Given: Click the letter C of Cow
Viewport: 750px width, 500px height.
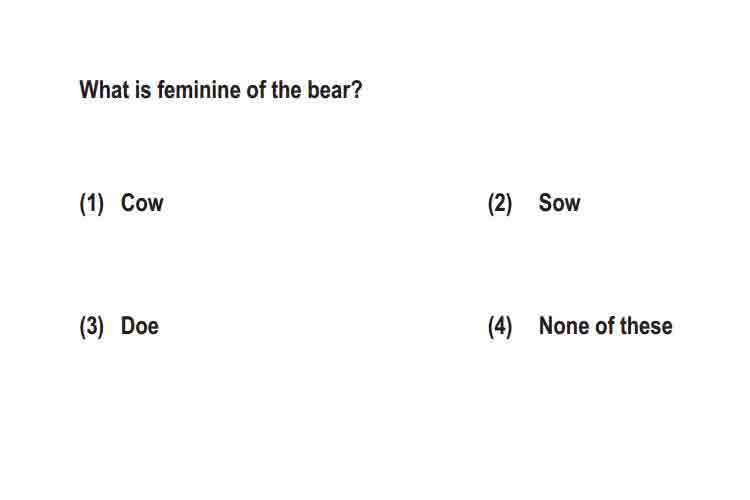Looking at the screenshot, I should click(x=128, y=203).
